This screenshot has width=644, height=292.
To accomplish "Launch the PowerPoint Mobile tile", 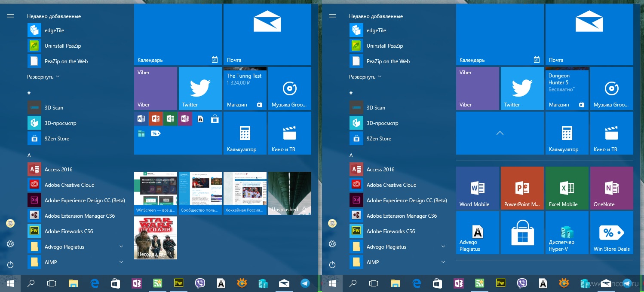I will pos(522,188).
